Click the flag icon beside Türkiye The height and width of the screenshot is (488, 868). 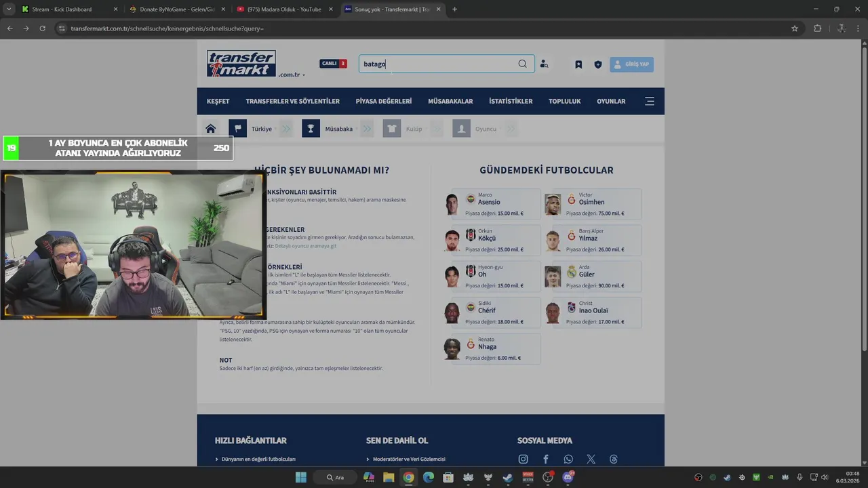237,129
